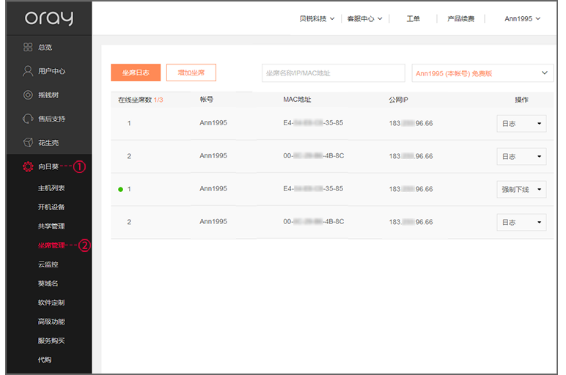
Task: Go to 高级功能 in sidebar
Action: (x=51, y=322)
